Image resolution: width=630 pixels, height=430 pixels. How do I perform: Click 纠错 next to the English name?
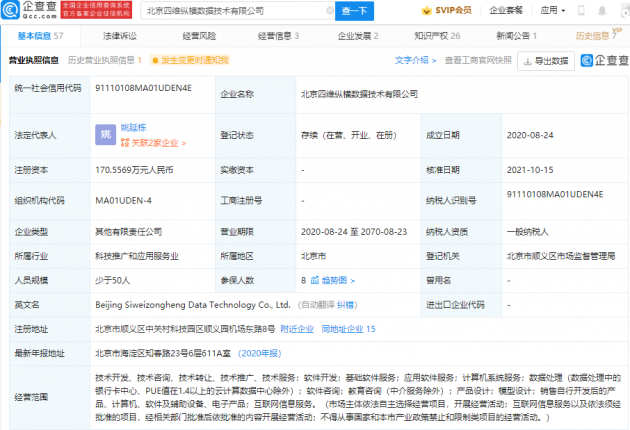(x=345, y=305)
